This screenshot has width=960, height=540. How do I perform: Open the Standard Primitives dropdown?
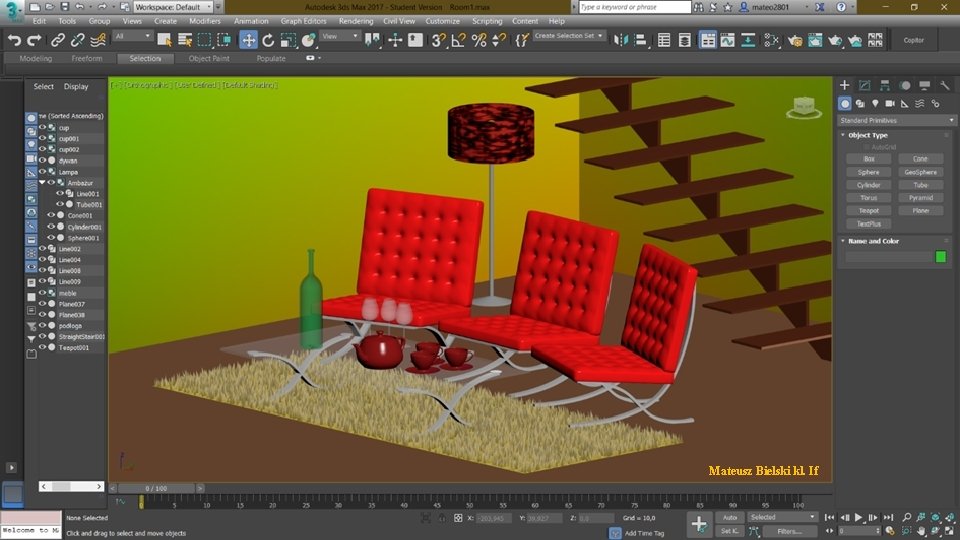(x=896, y=121)
